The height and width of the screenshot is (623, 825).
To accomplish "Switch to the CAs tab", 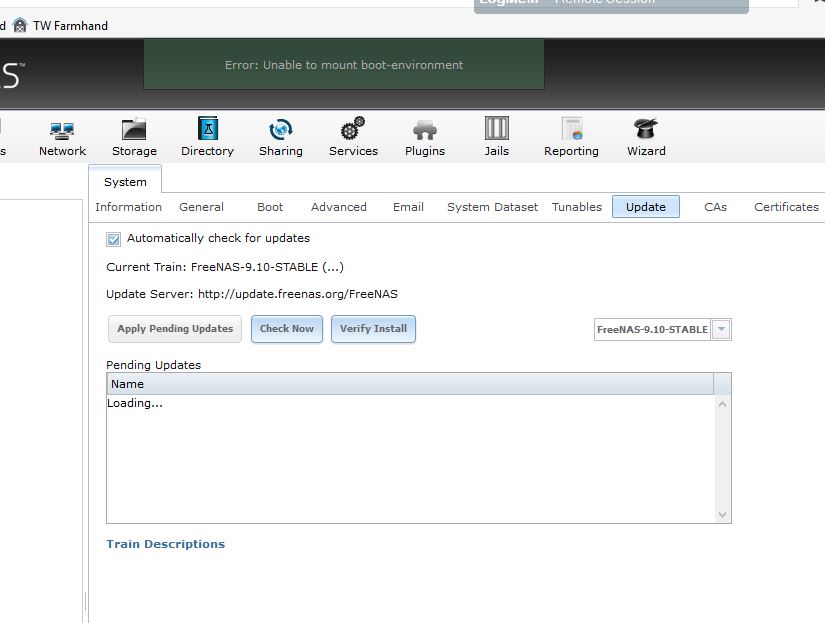I will (716, 207).
